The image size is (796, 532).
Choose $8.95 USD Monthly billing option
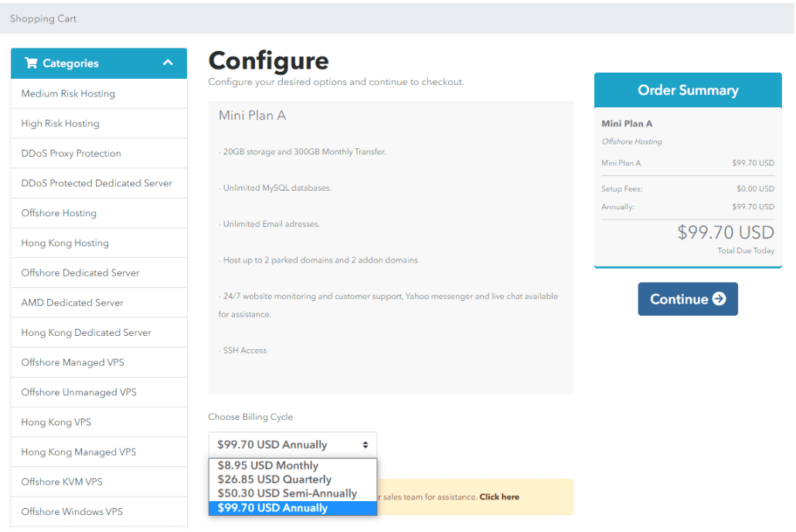pyautogui.click(x=292, y=466)
